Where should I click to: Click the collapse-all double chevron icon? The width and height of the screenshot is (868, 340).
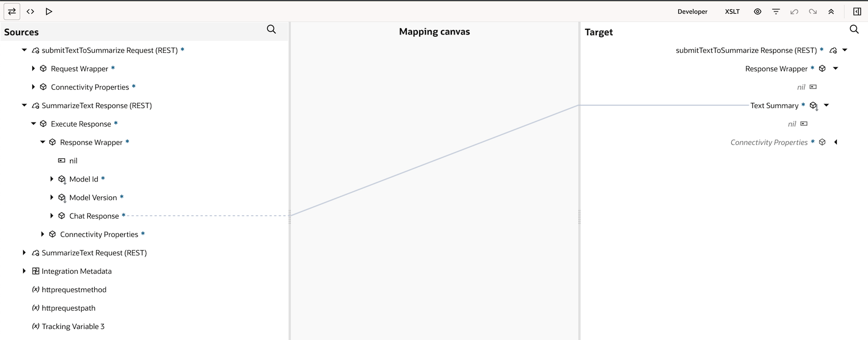831,12
